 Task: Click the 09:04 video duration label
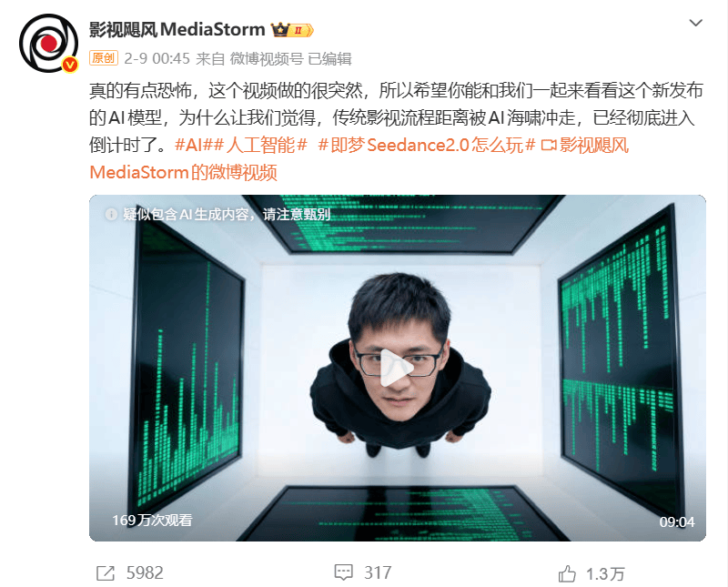[677, 522]
